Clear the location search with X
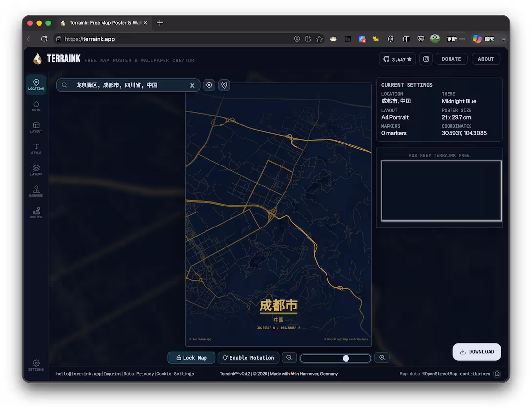The width and height of the screenshot is (532, 412). [x=192, y=85]
